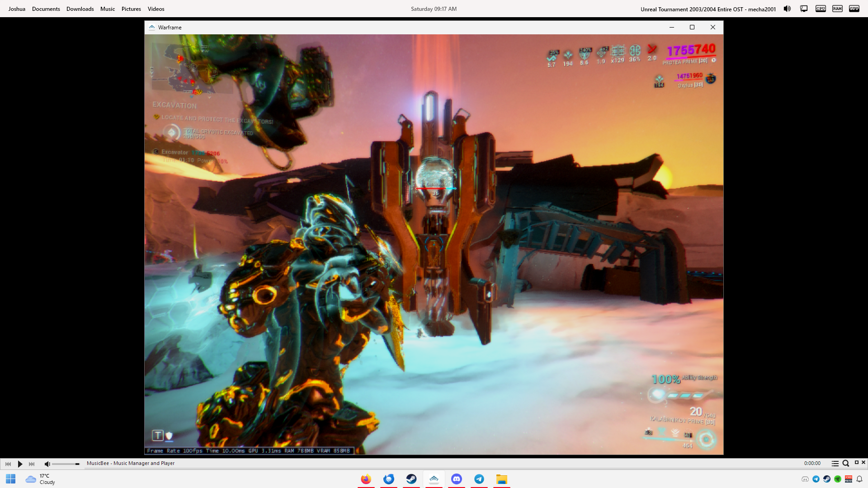Restore the MusicBee compact player window
This screenshot has width=868, height=488.
point(856,462)
